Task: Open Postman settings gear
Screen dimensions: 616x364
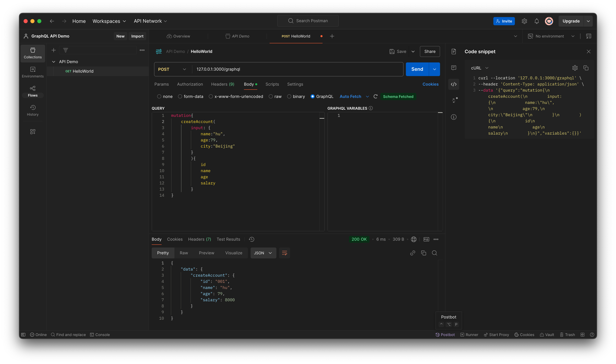Action: (524, 21)
